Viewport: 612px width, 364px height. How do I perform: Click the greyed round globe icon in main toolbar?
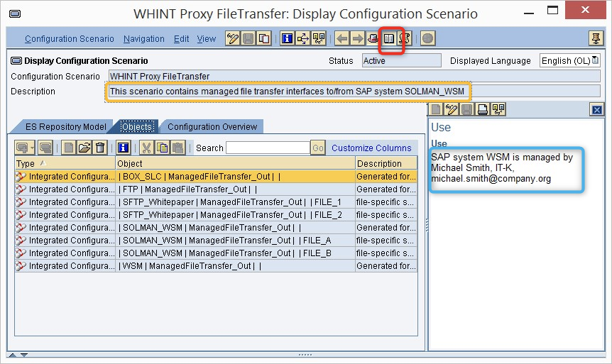428,38
